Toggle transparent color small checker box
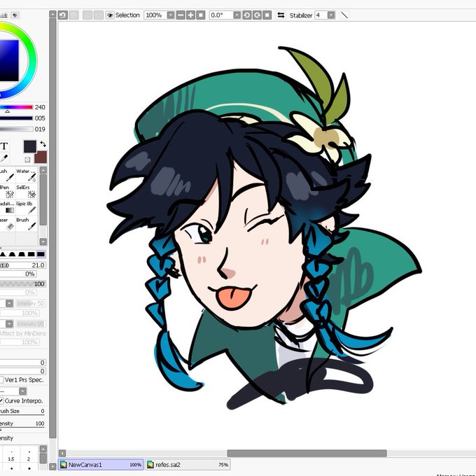This screenshot has width=476, height=476. click(27, 160)
